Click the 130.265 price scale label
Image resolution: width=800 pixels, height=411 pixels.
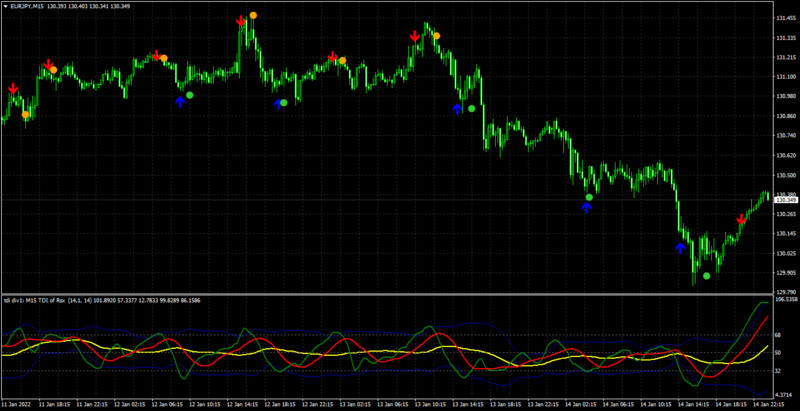click(786, 215)
